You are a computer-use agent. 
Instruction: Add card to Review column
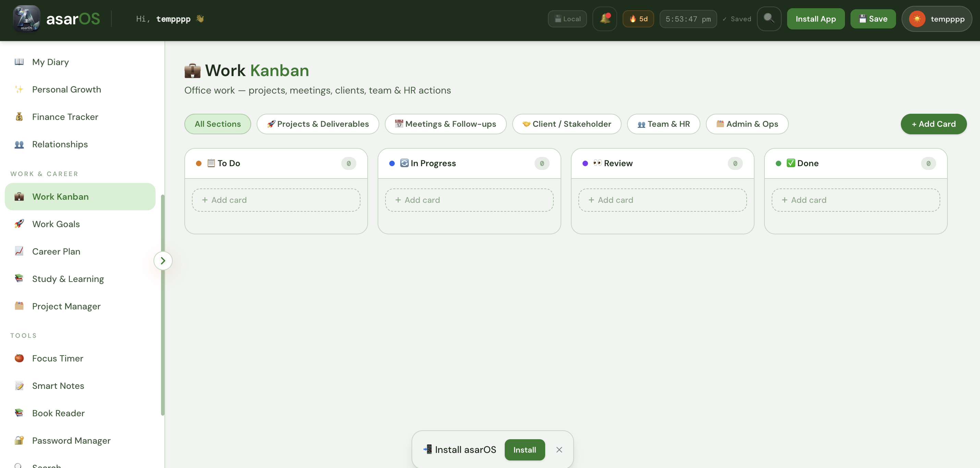point(662,200)
